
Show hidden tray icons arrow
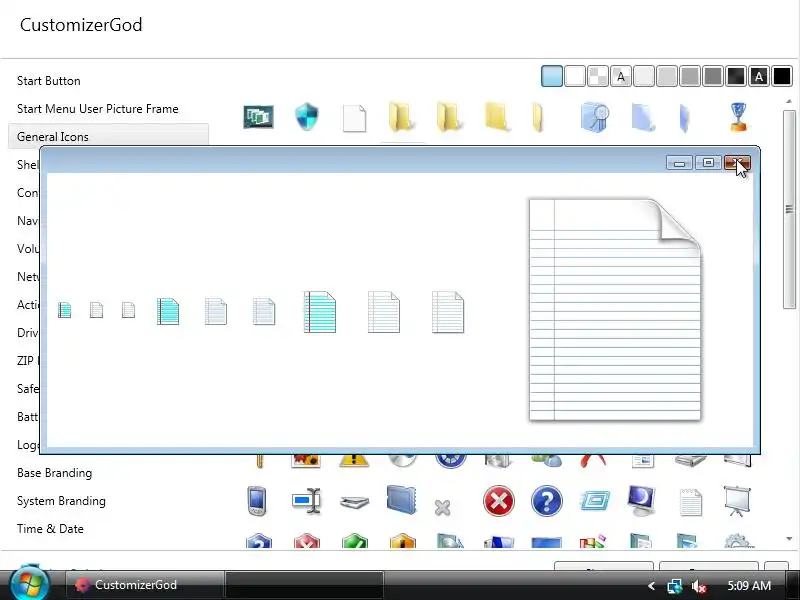pyautogui.click(x=651, y=586)
